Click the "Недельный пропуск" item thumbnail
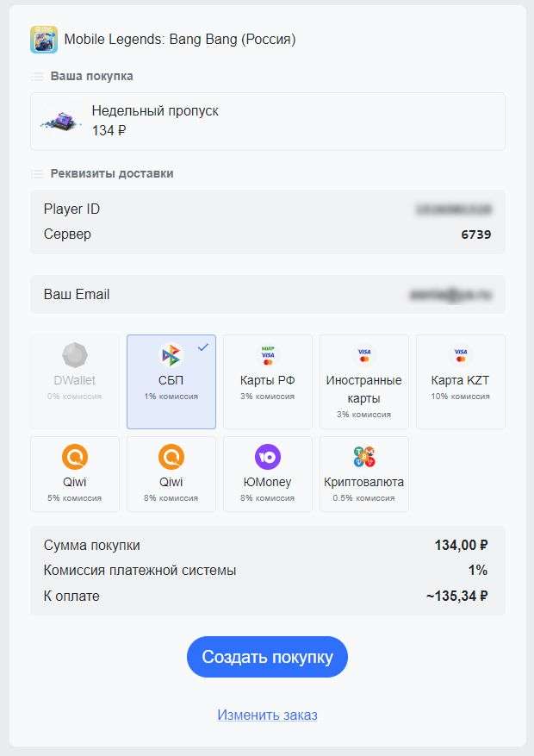This screenshot has width=534, height=756. (60, 122)
